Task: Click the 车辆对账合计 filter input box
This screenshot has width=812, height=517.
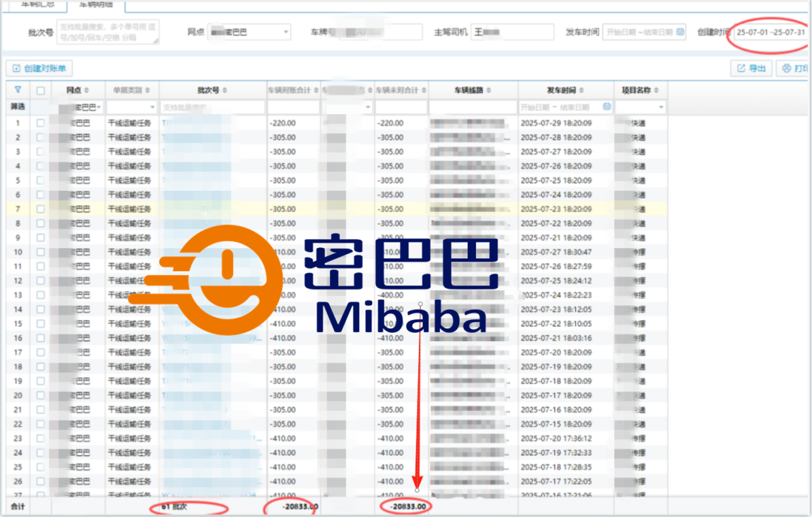Action: click(x=294, y=107)
